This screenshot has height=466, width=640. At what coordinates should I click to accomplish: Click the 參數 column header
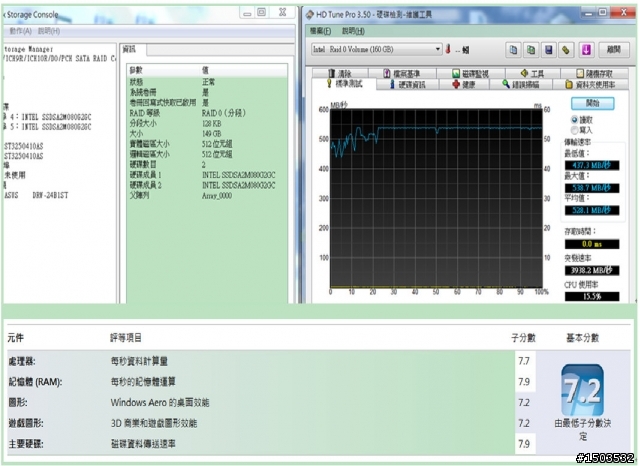click(x=164, y=70)
